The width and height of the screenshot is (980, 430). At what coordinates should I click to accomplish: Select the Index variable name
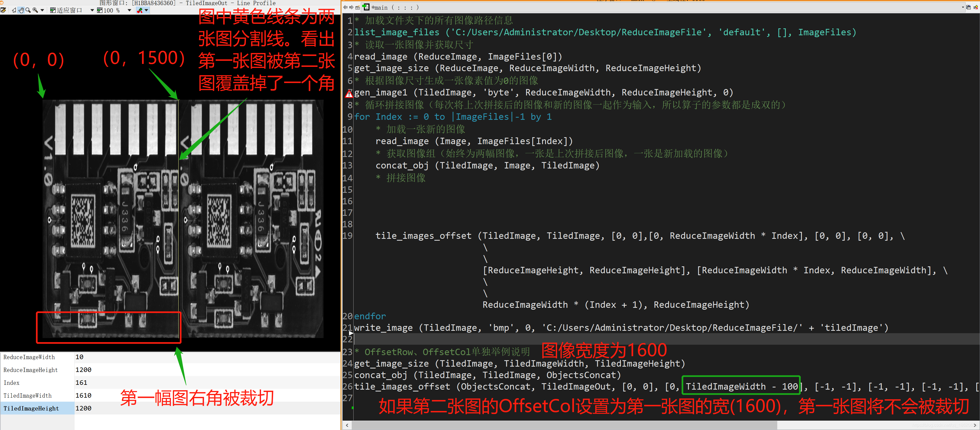(x=12, y=382)
